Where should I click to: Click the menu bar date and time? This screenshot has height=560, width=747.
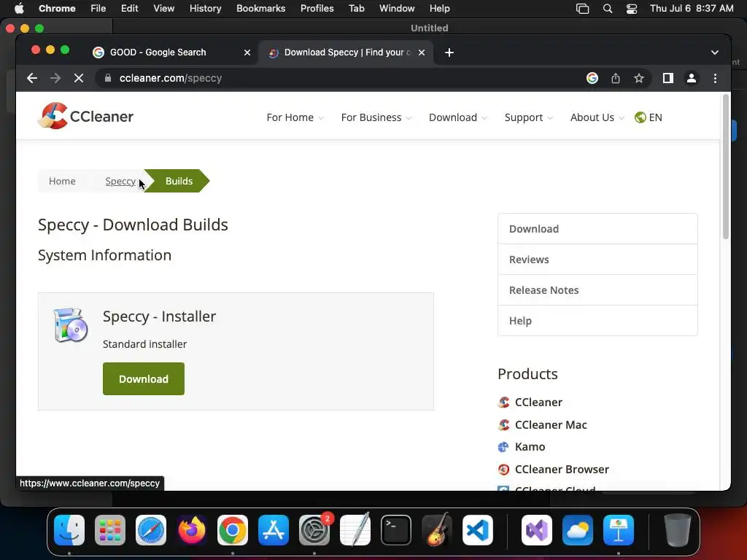(x=692, y=9)
